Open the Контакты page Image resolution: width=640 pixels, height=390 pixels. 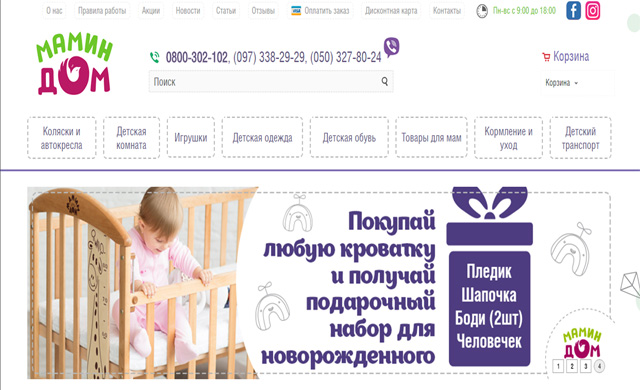pos(447,11)
